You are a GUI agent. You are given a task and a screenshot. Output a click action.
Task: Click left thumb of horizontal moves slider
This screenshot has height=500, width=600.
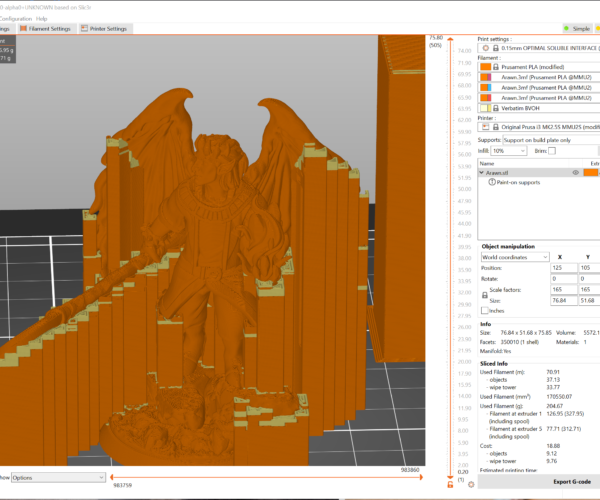pyautogui.click(x=111, y=477)
